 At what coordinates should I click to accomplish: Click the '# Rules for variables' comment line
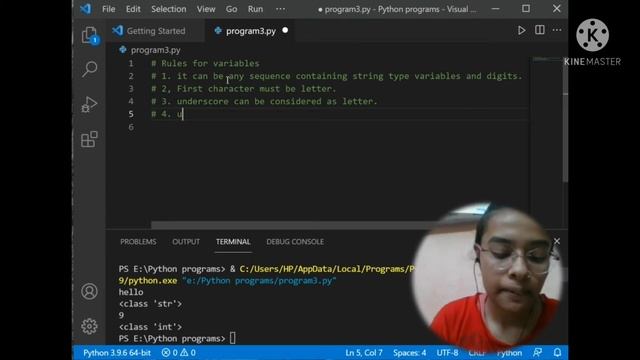point(205,63)
